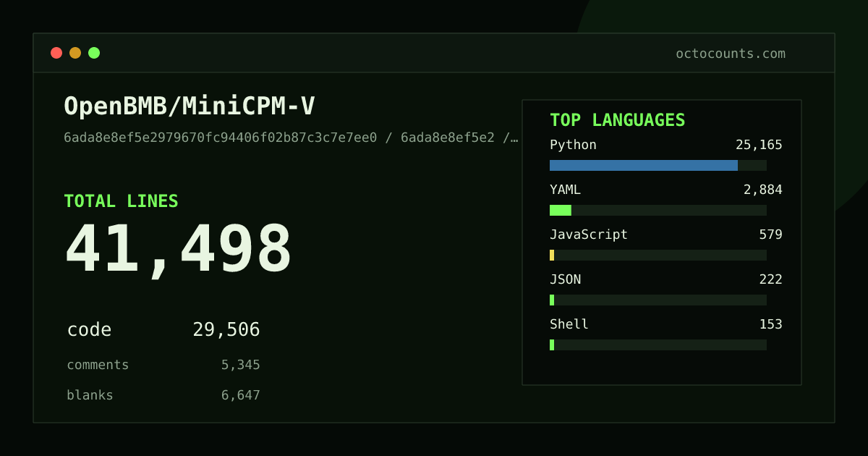This screenshot has width=868, height=456.
Task: Click the Python line count 25,165
Action: (759, 145)
